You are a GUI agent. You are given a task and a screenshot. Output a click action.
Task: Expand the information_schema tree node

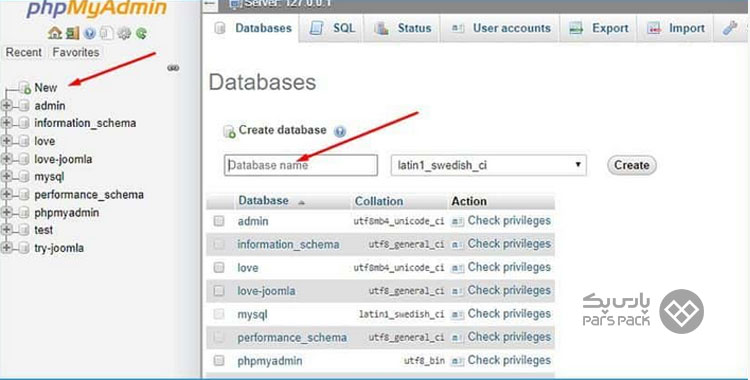pyautogui.click(x=6, y=123)
